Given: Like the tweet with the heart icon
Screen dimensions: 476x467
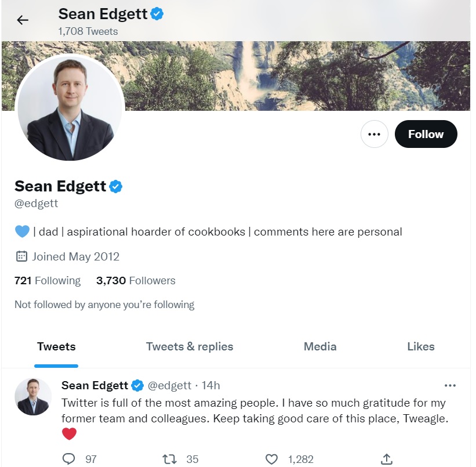Looking at the screenshot, I should coord(271,459).
